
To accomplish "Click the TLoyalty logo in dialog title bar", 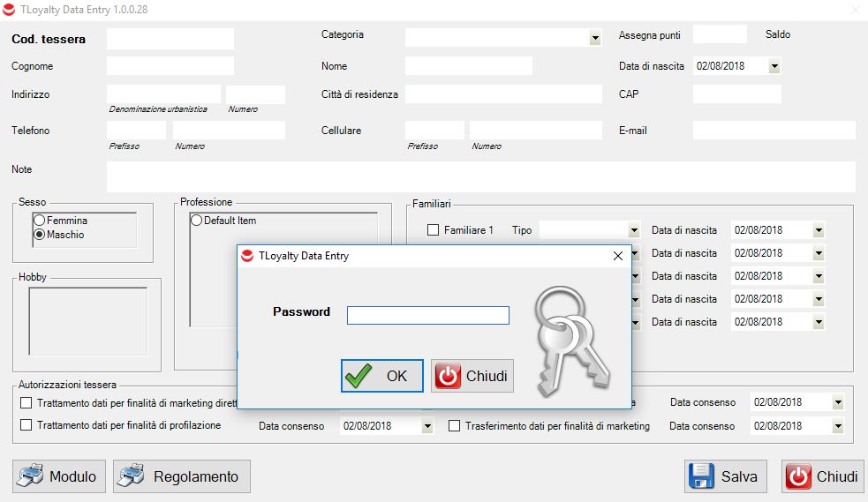I will (248, 256).
